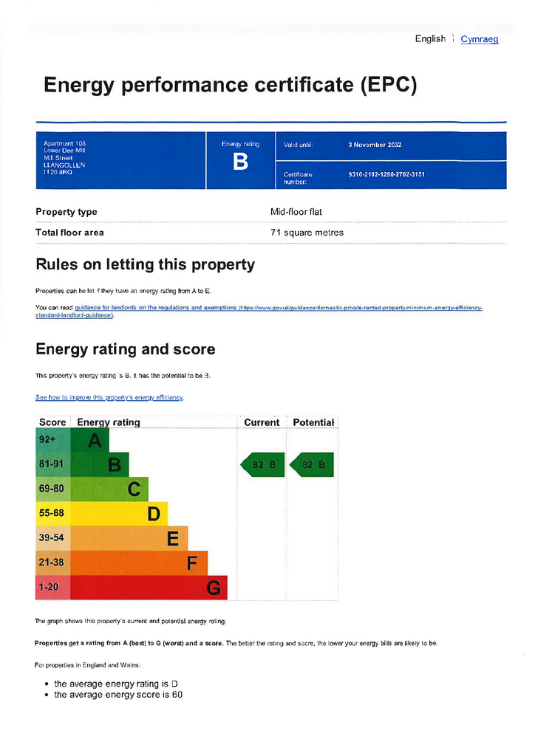Select the dark green A rating bar
Screen dimensions: 535x756
click(x=90, y=441)
